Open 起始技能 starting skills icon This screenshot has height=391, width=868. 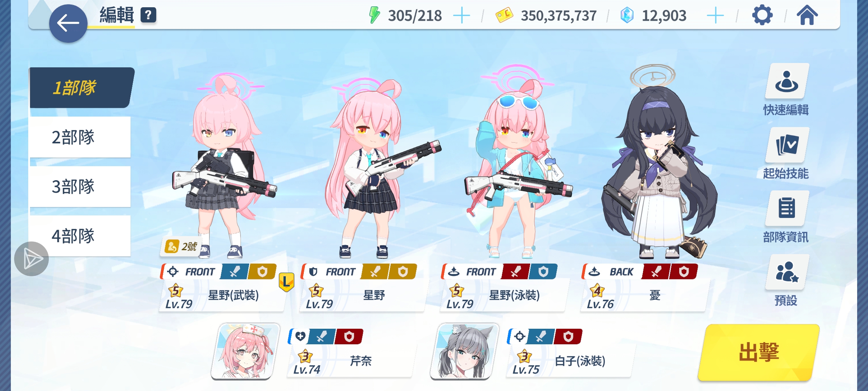[x=787, y=145]
